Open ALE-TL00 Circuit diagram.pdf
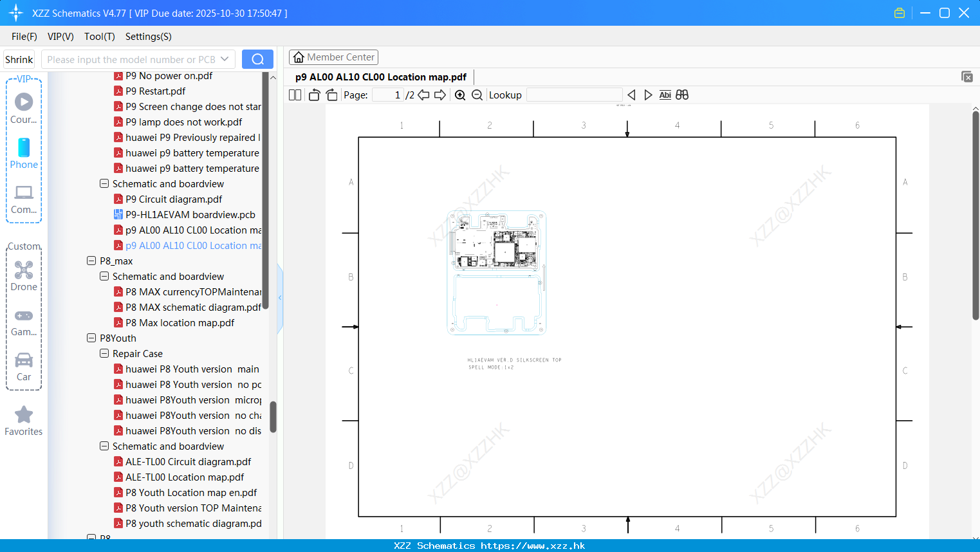Image resolution: width=980 pixels, height=552 pixels. [189, 462]
